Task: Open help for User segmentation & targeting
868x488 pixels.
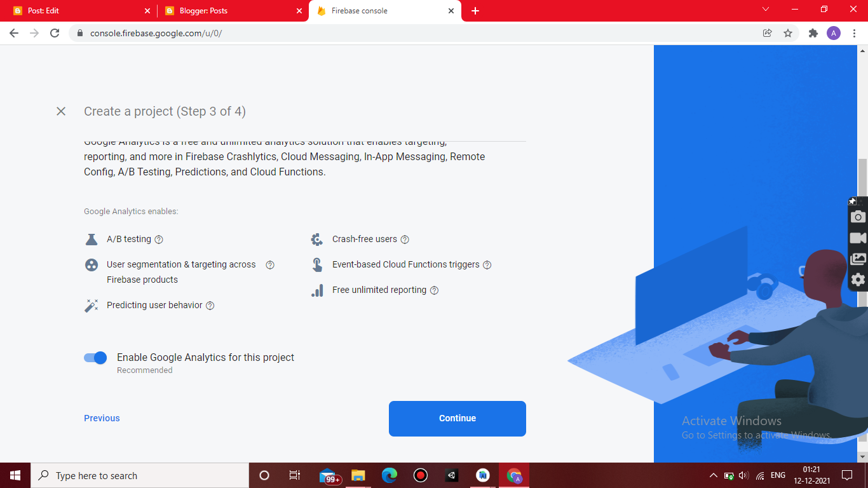Action: (x=270, y=265)
